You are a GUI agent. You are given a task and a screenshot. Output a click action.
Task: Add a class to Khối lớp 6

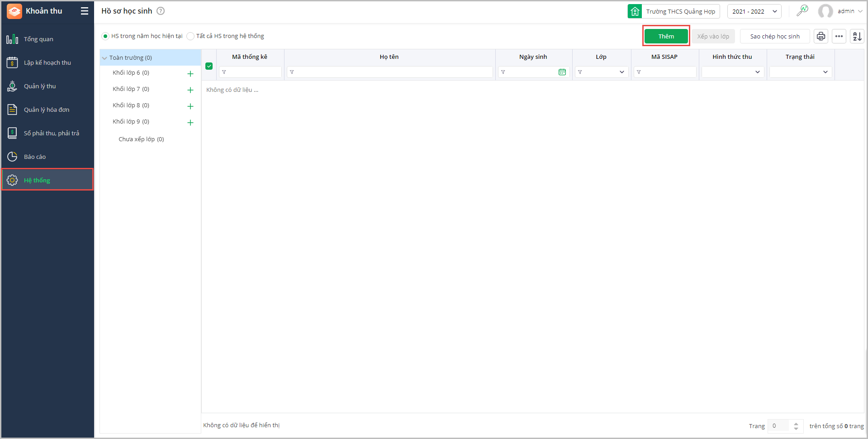point(190,74)
